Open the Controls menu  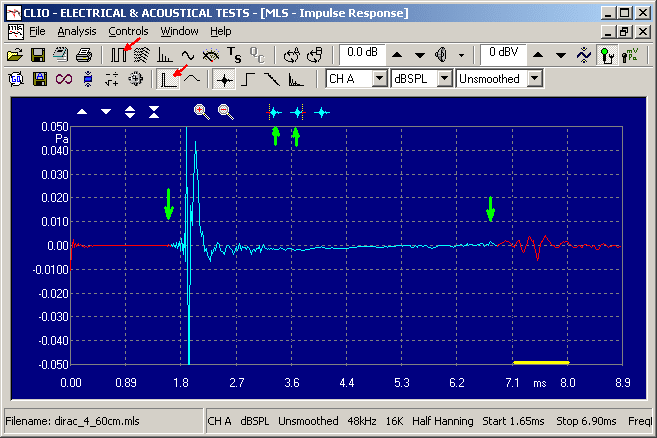(128, 31)
